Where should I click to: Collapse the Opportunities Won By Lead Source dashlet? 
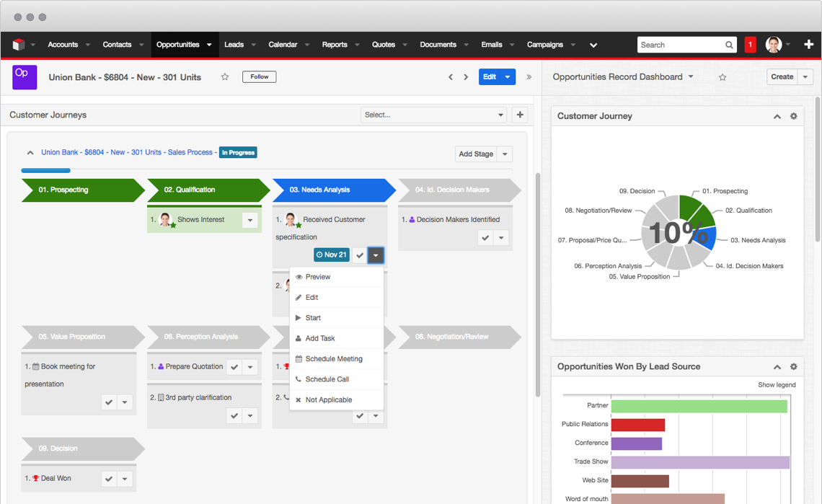tap(777, 367)
